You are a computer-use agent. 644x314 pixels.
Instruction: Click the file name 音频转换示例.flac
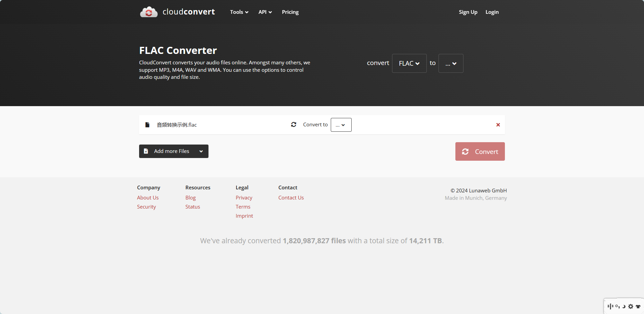coord(177,125)
